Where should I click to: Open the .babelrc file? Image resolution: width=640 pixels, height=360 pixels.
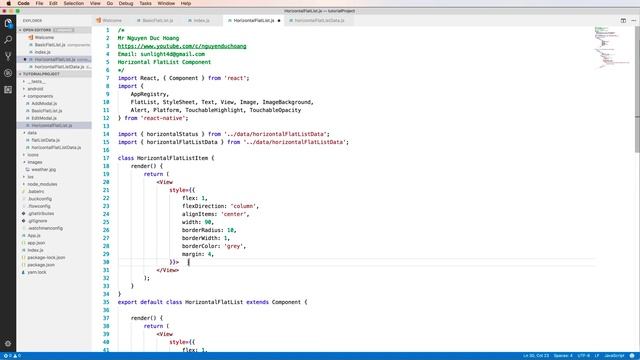coord(36,192)
